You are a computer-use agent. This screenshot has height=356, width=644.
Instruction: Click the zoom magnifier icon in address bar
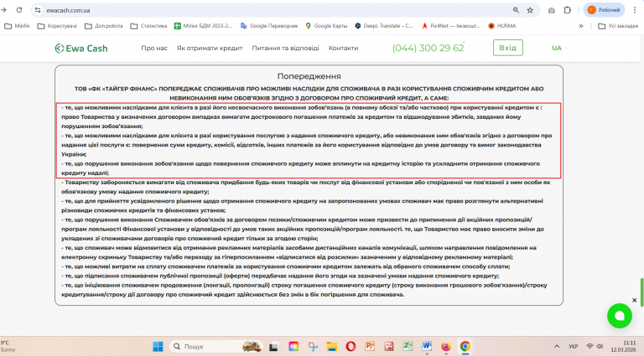pyautogui.click(x=516, y=10)
